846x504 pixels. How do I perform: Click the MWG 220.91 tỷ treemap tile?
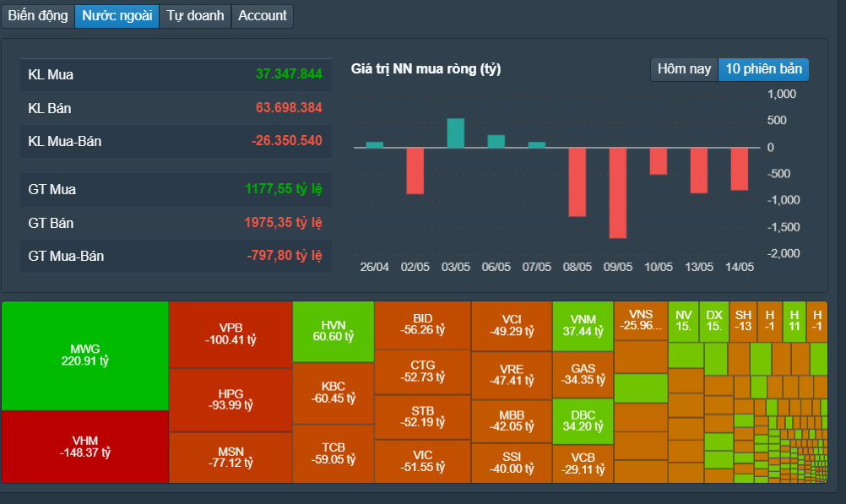pyautogui.click(x=85, y=355)
